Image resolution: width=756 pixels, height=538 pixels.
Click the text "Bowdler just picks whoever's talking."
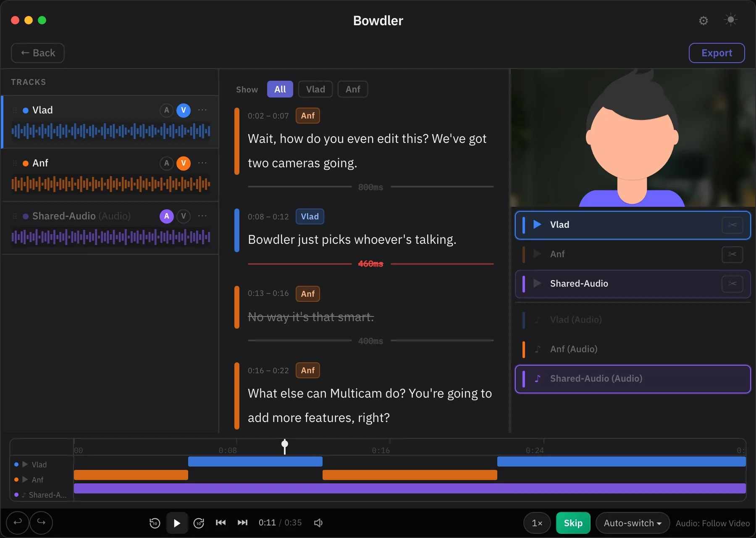click(x=352, y=240)
